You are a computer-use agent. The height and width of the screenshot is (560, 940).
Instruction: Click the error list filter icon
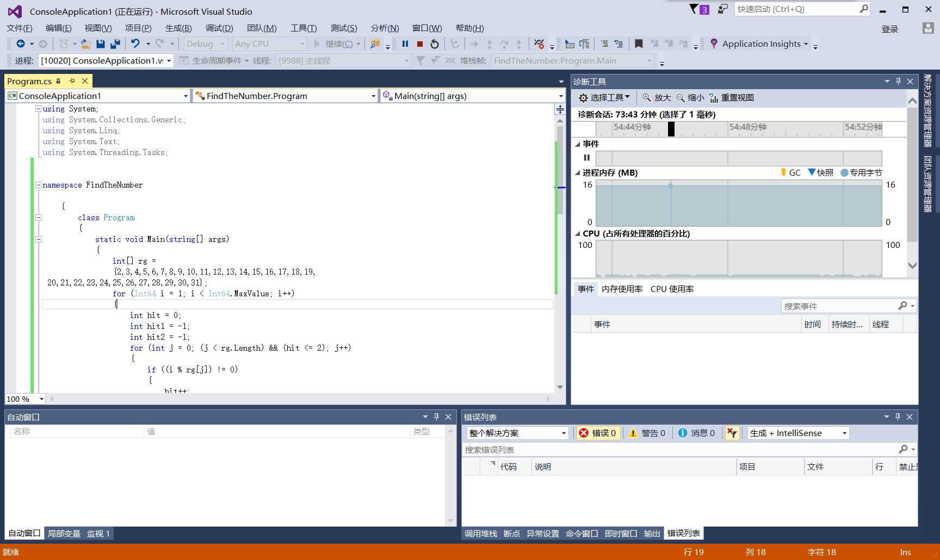pos(732,433)
